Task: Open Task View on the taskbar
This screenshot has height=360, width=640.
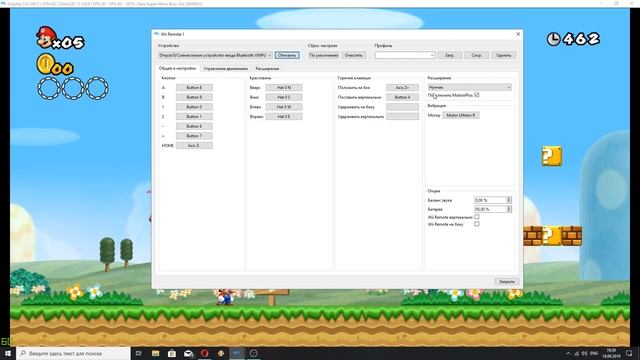Action: click(138, 353)
